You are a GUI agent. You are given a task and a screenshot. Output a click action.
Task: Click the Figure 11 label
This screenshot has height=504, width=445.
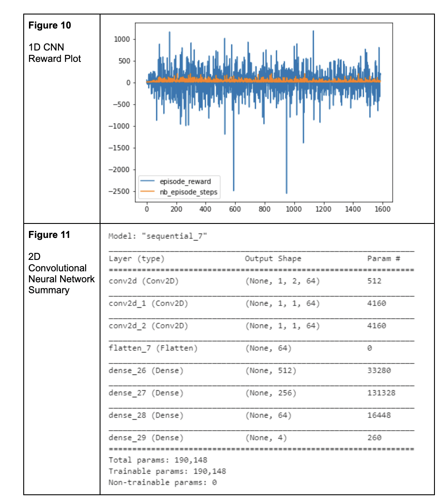[49, 234]
